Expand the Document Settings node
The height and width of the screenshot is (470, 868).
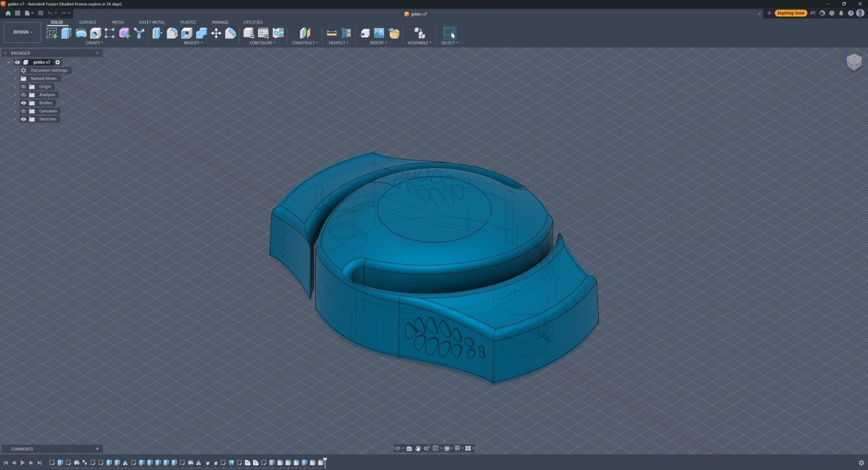point(15,70)
